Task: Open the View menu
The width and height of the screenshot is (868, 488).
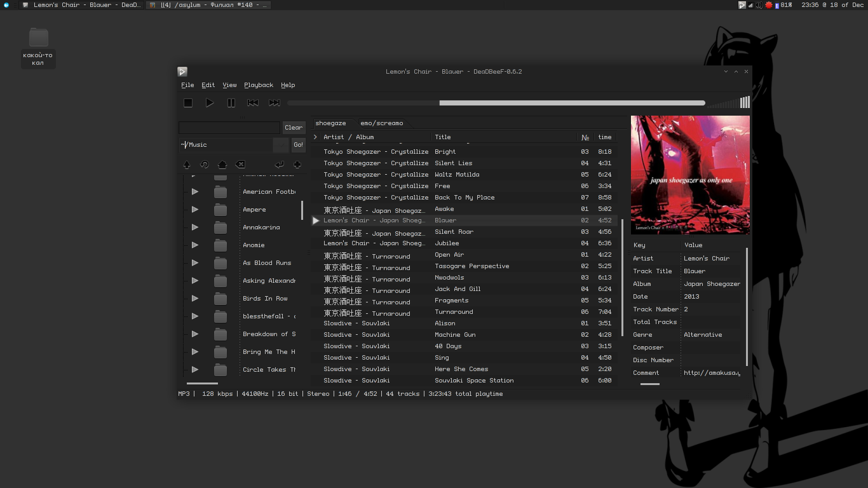Action: tap(229, 85)
